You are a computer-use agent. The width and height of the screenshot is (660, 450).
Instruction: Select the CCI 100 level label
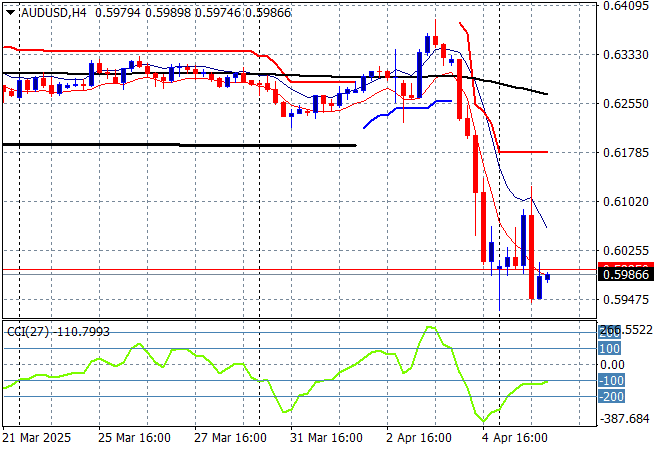(x=609, y=349)
